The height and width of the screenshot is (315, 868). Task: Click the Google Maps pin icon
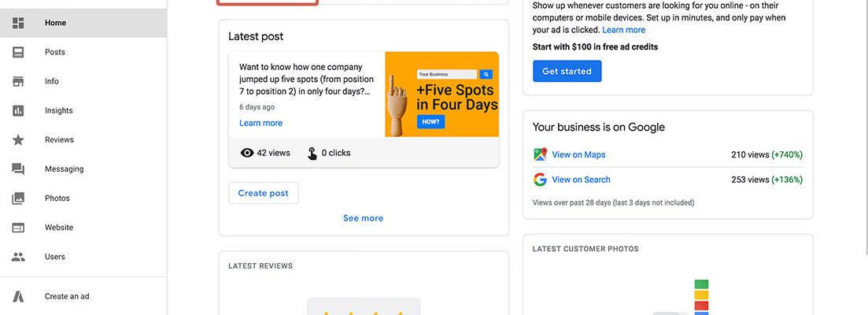click(x=540, y=155)
